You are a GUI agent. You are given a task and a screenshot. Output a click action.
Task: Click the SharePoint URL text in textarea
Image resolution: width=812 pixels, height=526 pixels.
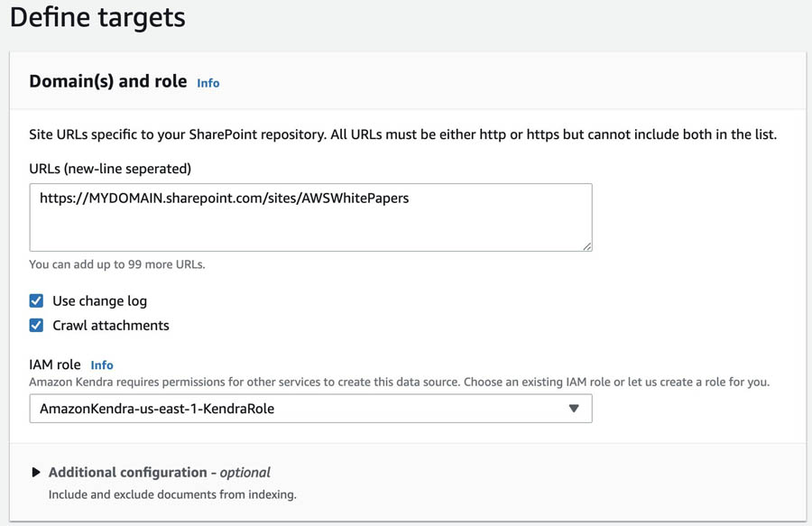pos(224,198)
